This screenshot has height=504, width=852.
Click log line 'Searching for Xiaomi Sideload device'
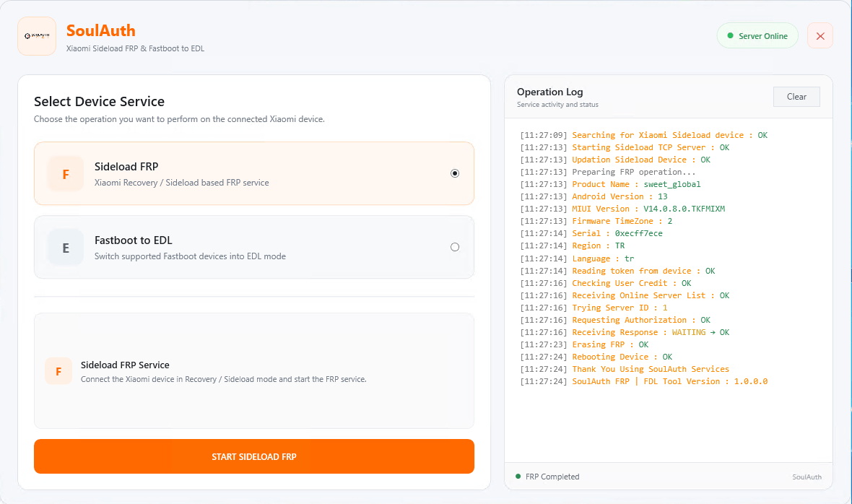[644, 135]
